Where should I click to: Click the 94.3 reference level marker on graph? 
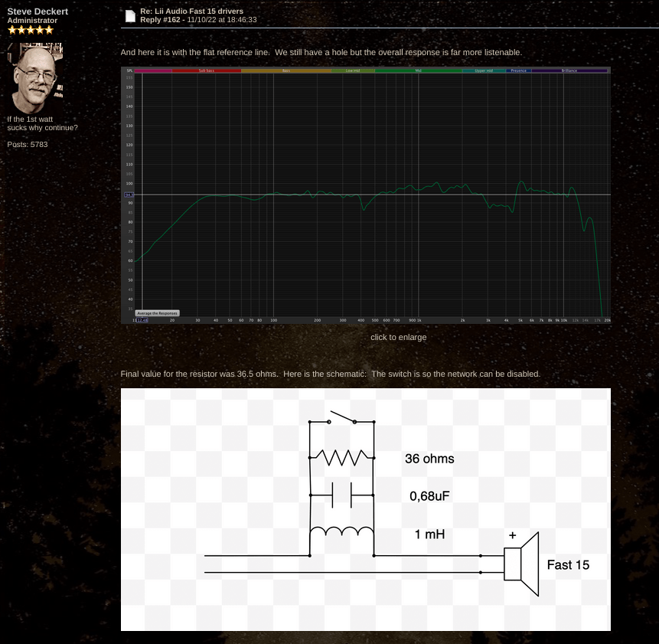pos(129,195)
